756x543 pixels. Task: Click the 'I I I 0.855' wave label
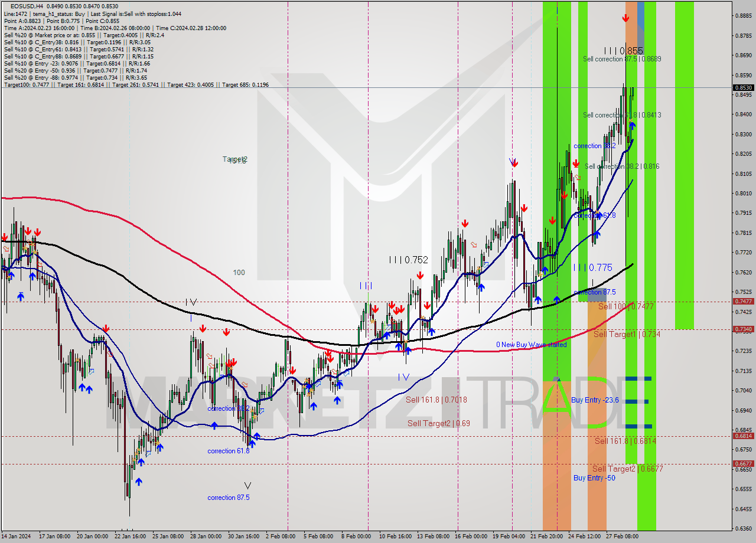623,51
